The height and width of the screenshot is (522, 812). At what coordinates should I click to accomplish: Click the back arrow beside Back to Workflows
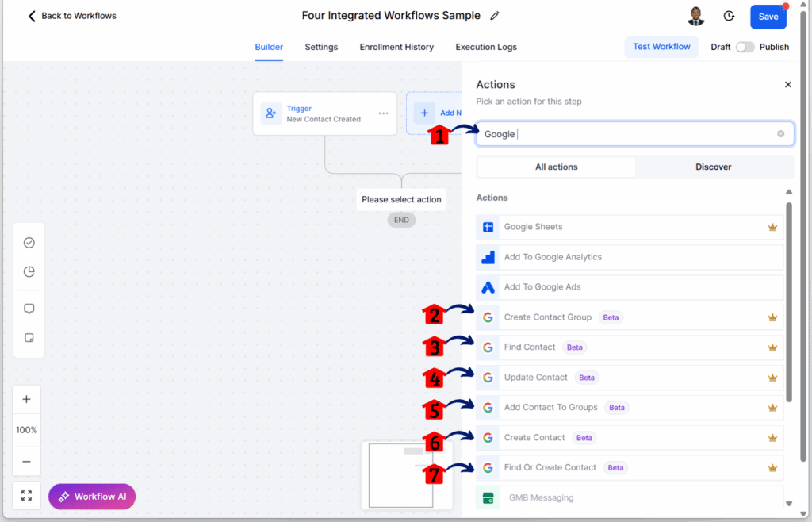tap(32, 16)
